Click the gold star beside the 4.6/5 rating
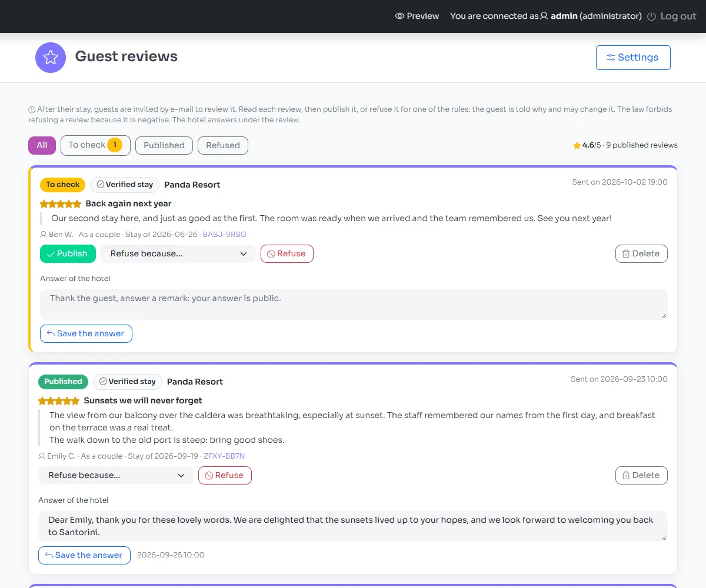 [577, 145]
